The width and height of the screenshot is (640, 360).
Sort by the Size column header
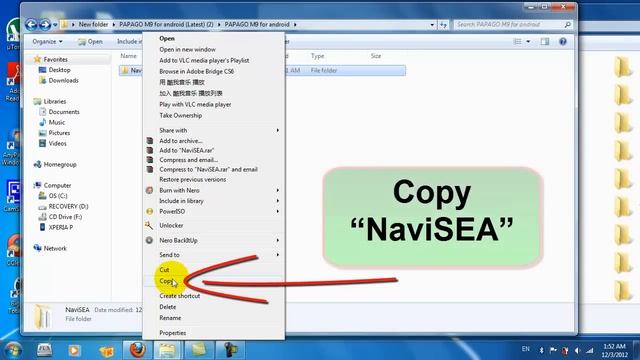(x=376, y=56)
